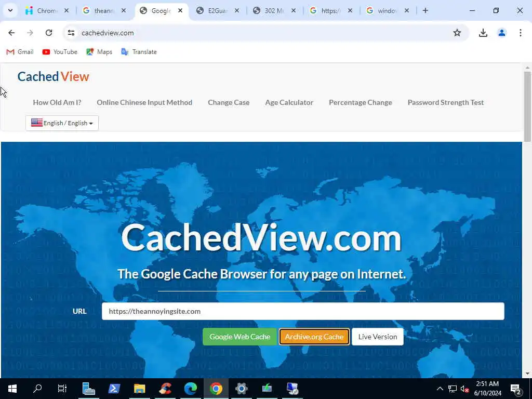
Task: Open Change Case link
Action: point(229,102)
